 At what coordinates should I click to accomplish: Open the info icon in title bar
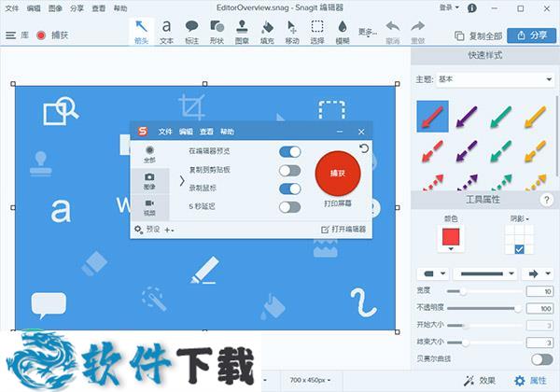point(471,7)
